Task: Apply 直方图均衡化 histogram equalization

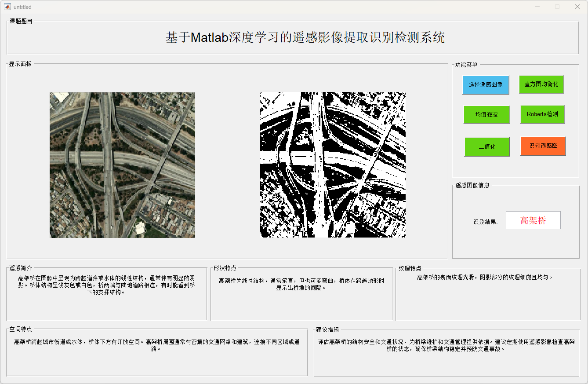Action: tap(541, 84)
